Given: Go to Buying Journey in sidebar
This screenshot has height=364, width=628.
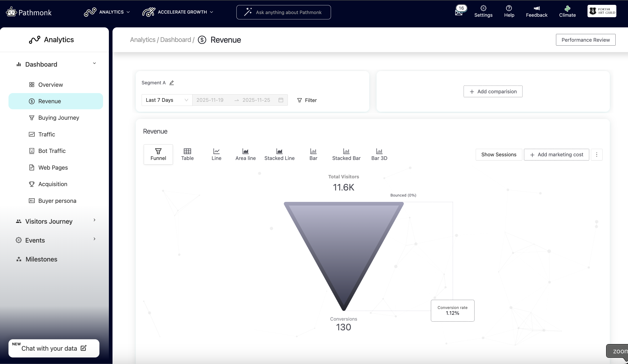Looking at the screenshot, I should 59,118.
